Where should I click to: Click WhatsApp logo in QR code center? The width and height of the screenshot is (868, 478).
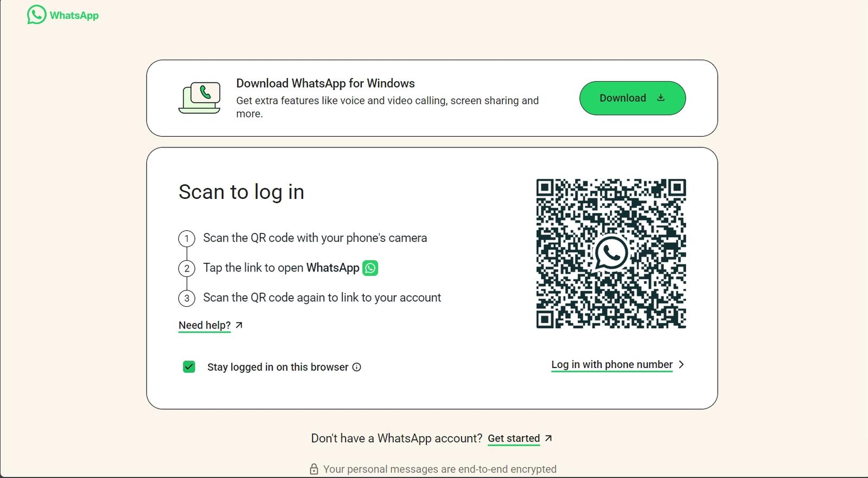point(611,253)
